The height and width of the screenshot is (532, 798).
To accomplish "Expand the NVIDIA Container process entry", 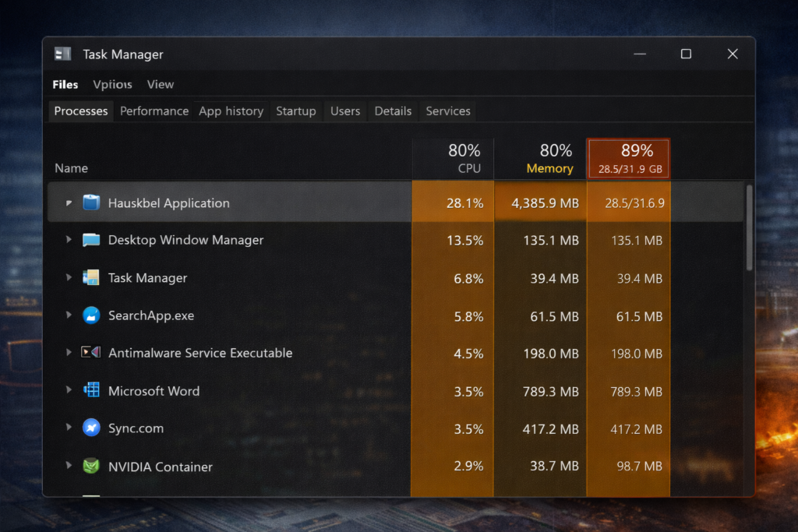I will point(68,467).
